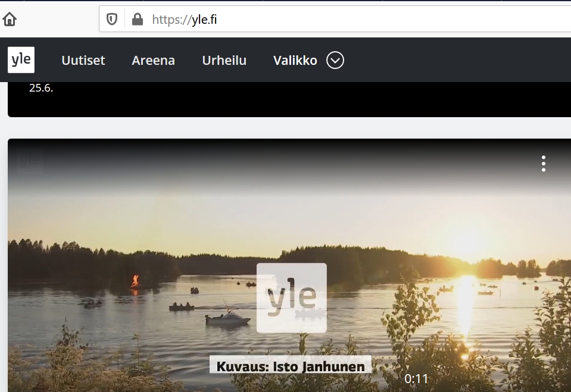Image resolution: width=571 pixels, height=392 pixels.
Task: Click the 'Kuvaus: Isto Janhunen' caption
Action: tap(291, 366)
